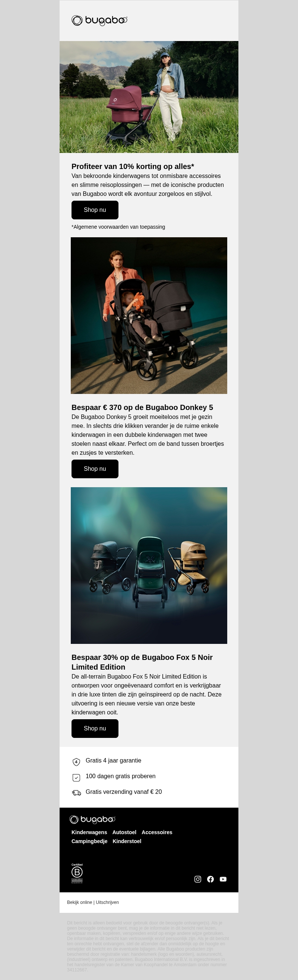Click Shop nu for Fox 5 Noir
This screenshot has height=980, width=298.
[x=95, y=728]
